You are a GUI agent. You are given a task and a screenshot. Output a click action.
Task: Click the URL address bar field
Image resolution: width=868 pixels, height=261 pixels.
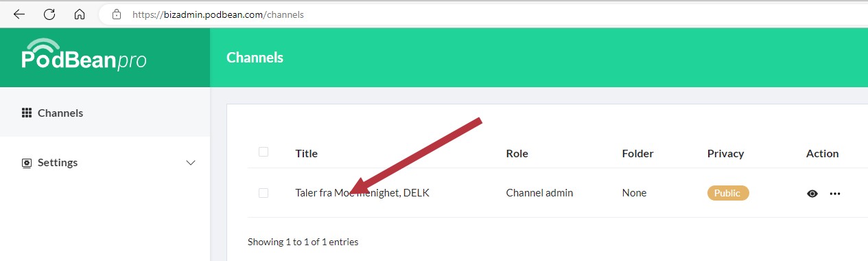coord(480,14)
